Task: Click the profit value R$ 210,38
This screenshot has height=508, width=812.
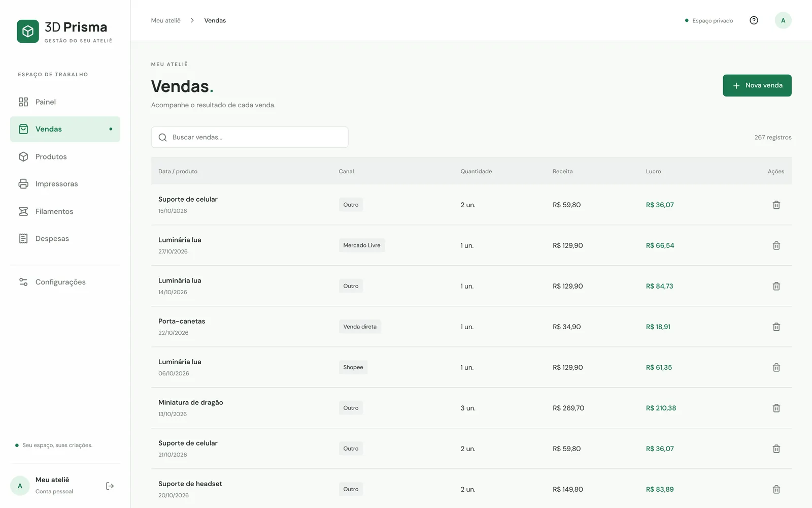Action: [x=661, y=408]
